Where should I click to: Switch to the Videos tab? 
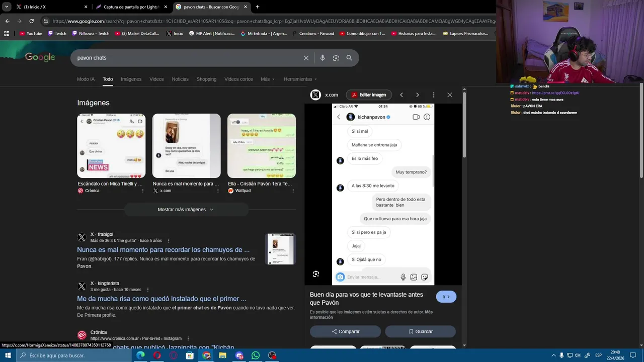click(156, 79)
